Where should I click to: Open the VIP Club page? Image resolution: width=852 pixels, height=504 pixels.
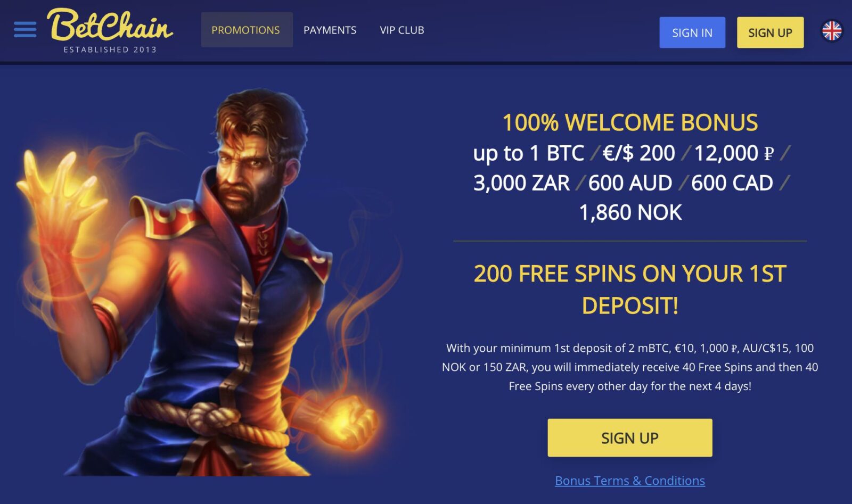click(402, 30)
